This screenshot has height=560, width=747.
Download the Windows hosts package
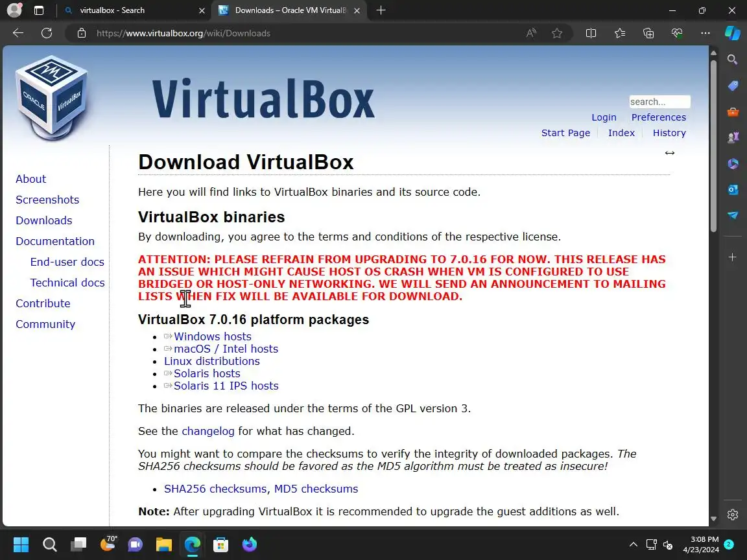point(213,336)
